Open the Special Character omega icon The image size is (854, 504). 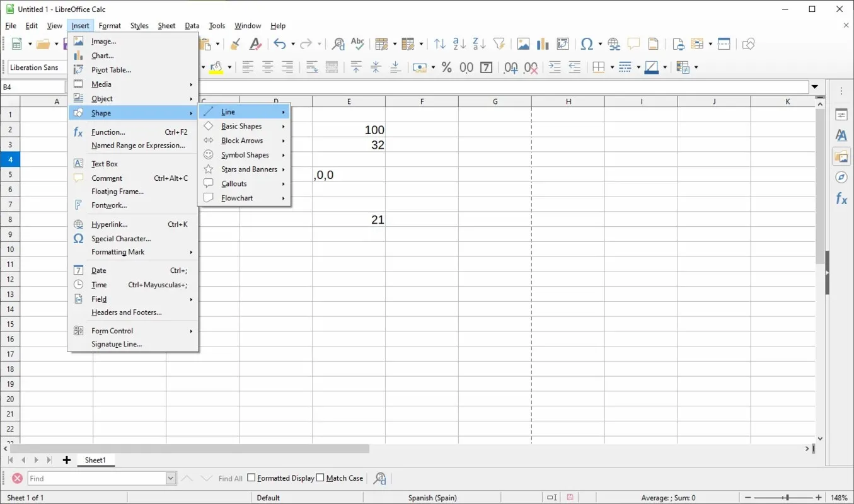point(587,44)
